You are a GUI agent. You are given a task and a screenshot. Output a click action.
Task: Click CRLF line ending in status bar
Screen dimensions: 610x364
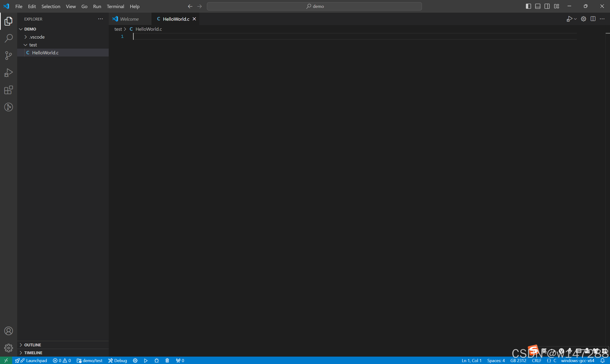(x=536, y=360)
